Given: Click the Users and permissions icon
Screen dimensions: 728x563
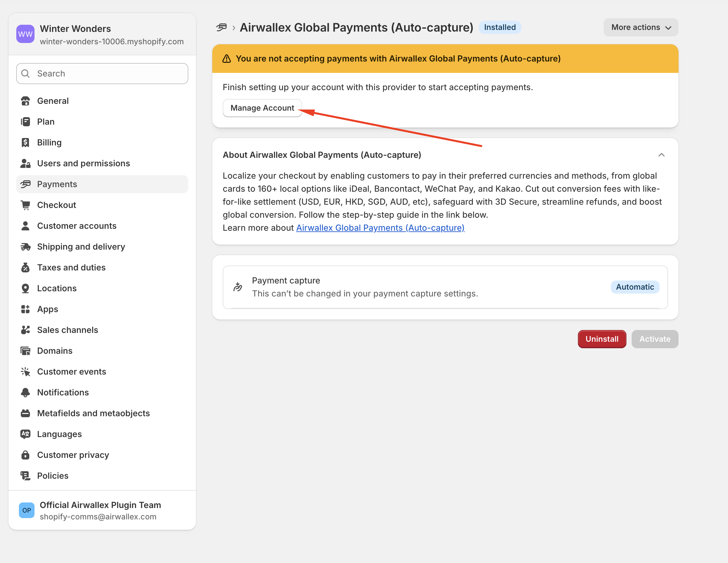Looking at the screenshot, I should [x=25, y=163].
